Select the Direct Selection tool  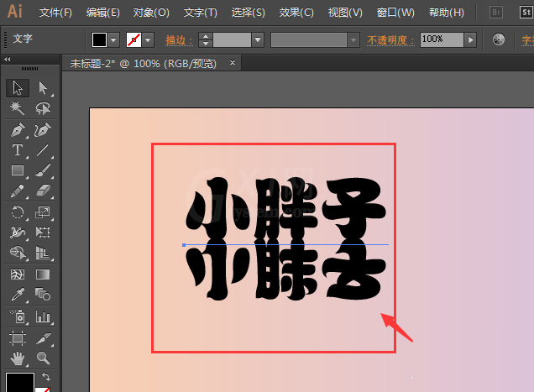point(43,88)
